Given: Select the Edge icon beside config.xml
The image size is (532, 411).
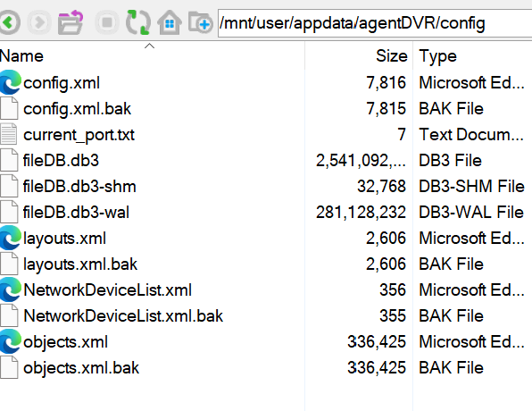Looking at the screenshot, I should coord(10,82).
